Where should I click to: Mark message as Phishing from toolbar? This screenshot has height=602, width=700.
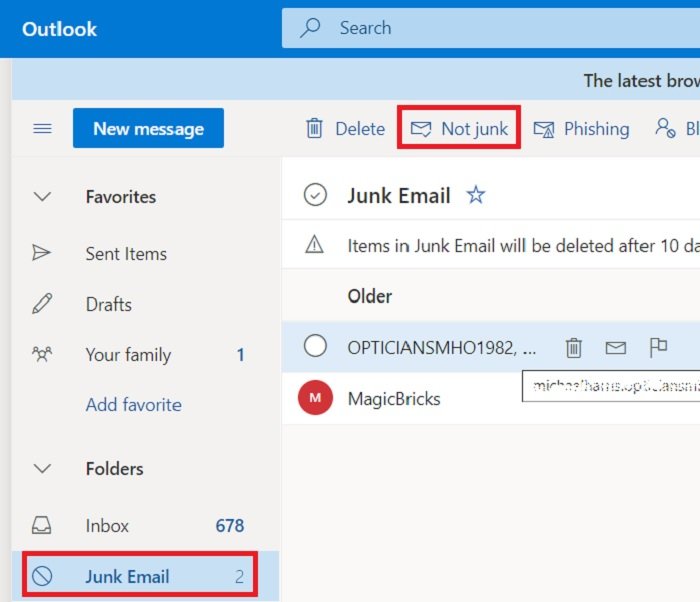click(581, 129)
